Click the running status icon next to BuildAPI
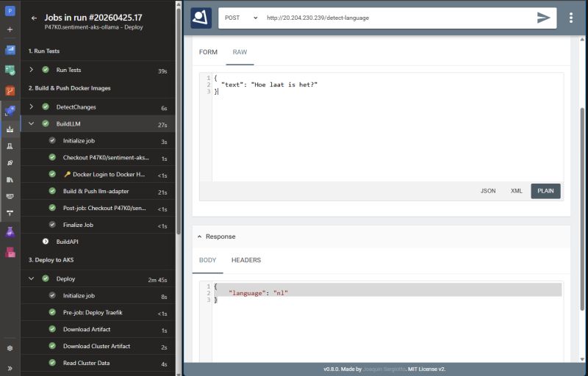The width and height of the screenshot is (588, 376). pos(46,242)
